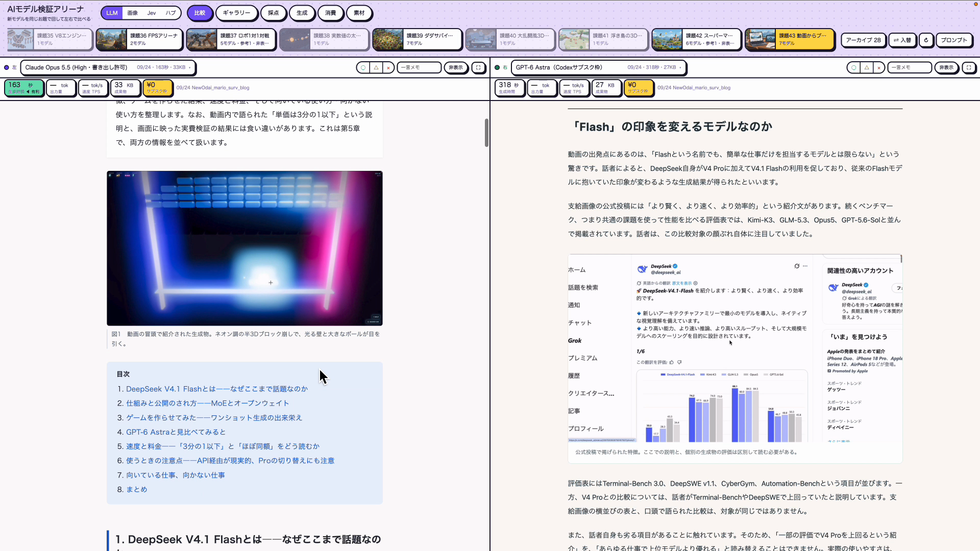Open the 生成 view
This screenshot has height=551, width=980.
(302, 13)
